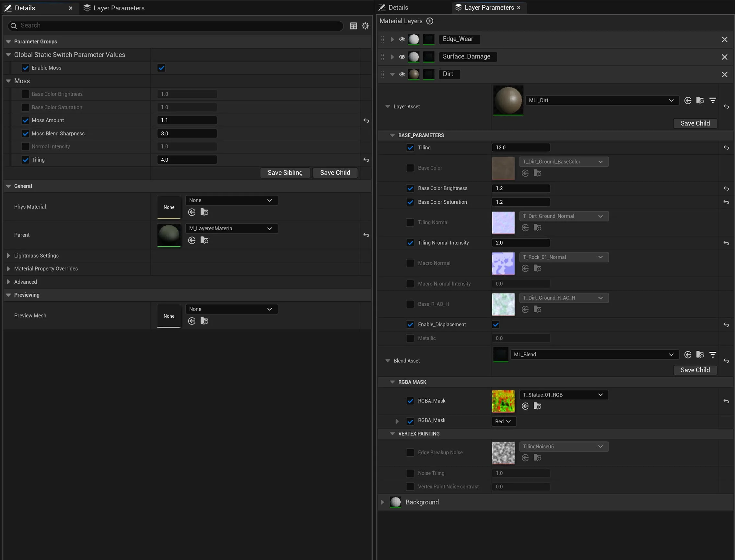This screenshot has height=560, width=735.
Task: Click the Save Sibling button
Action: (285, 173)
